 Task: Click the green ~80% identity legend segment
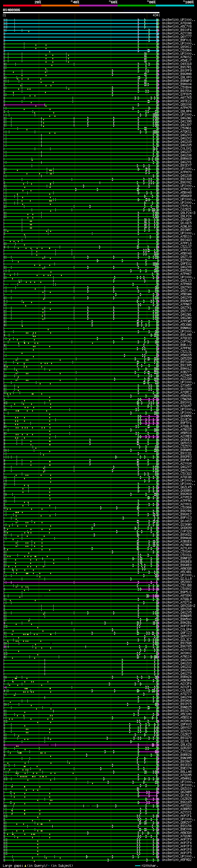click(x=137, y=6)
